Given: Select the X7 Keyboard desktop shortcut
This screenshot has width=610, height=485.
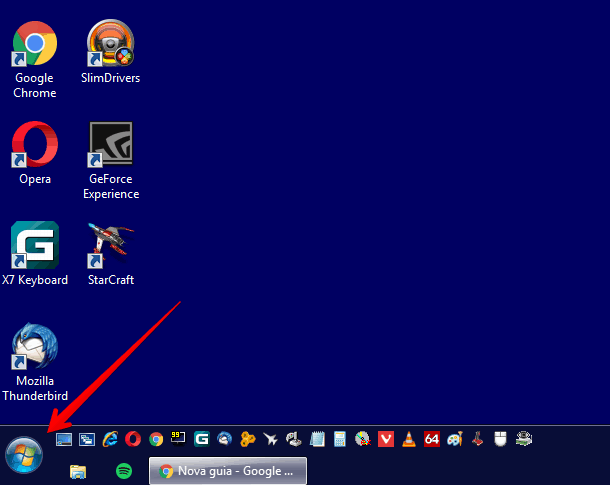Looking at the screenshot, I should 35,254.
